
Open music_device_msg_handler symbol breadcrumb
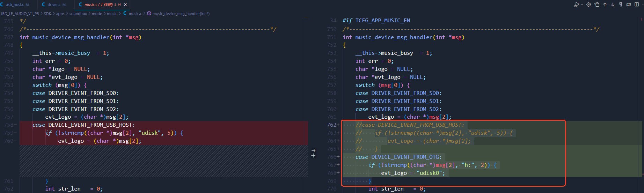point(178,14)
